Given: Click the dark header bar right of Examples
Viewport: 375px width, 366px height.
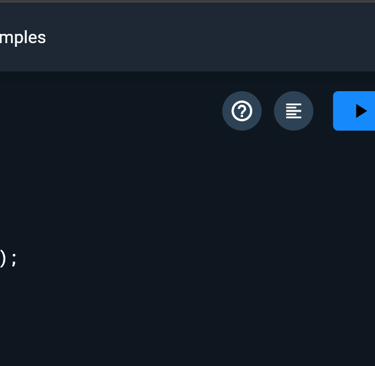Looking at the screenshot, I should coord(210,37).
